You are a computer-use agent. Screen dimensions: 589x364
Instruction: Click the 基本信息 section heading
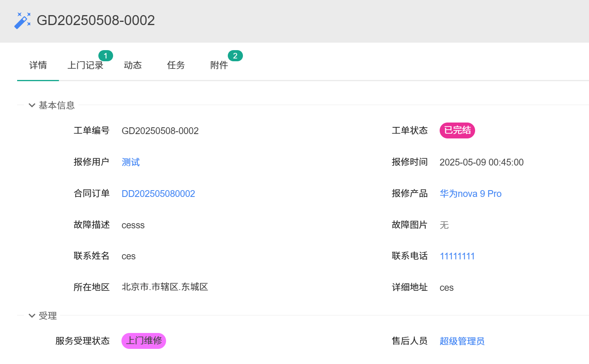[x=57, y=105]
